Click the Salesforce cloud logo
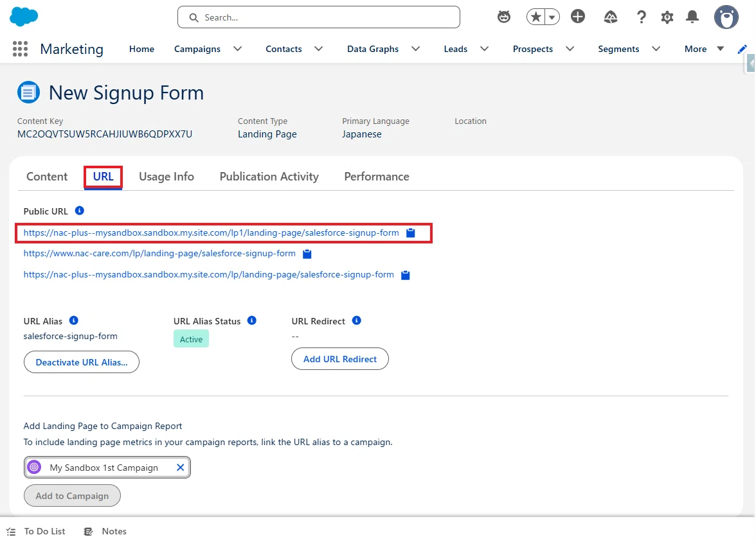Image resolution: width=756 pixels, height=544 pixels. 24,17
